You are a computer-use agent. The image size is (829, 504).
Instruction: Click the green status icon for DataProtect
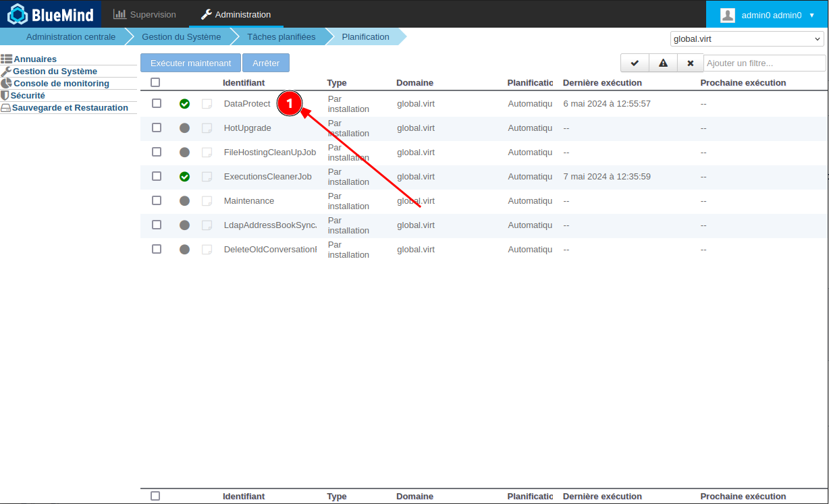pos(184,104)
